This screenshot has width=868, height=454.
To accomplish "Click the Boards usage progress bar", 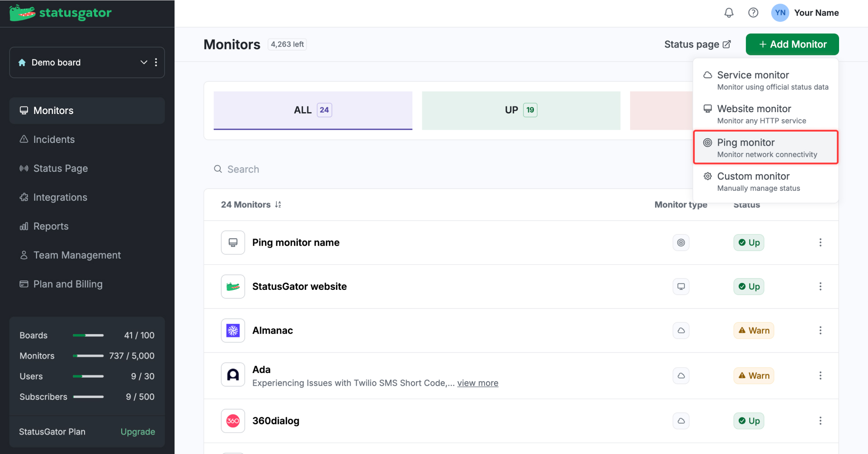I will tap(88, 336).
